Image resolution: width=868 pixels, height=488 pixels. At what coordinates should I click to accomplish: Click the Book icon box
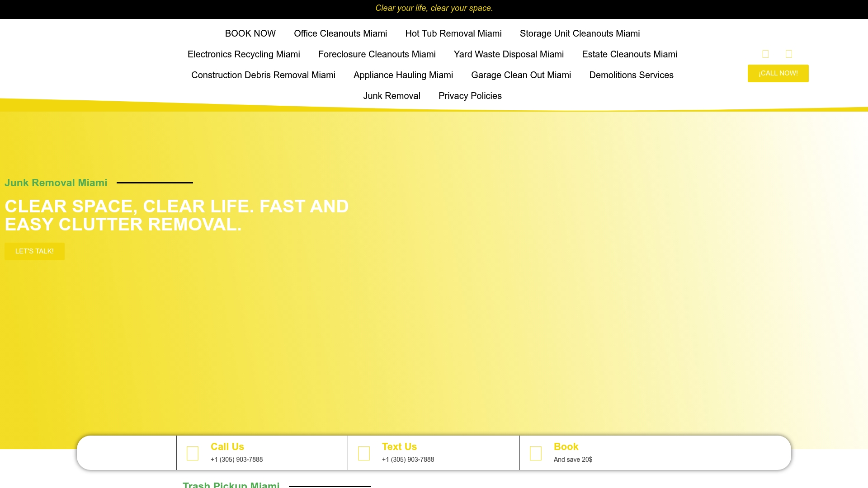point(536,453)
